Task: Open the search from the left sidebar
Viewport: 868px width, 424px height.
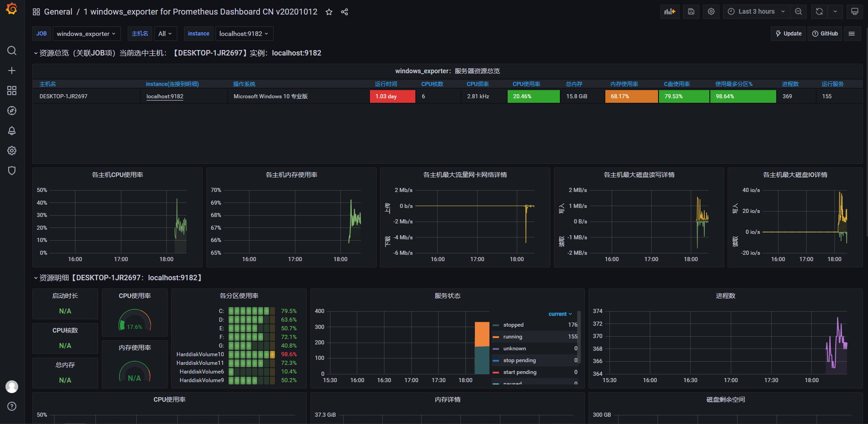Action: point(12,51)
